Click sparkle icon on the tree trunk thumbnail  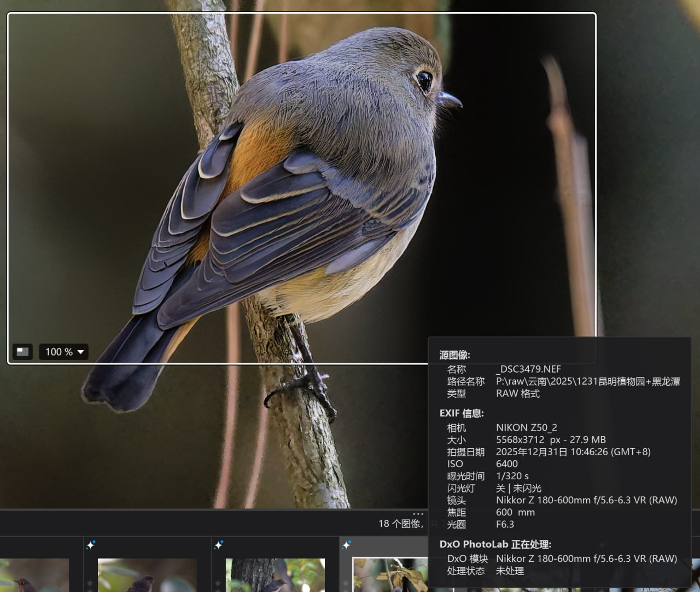click(x=219, y=544)
